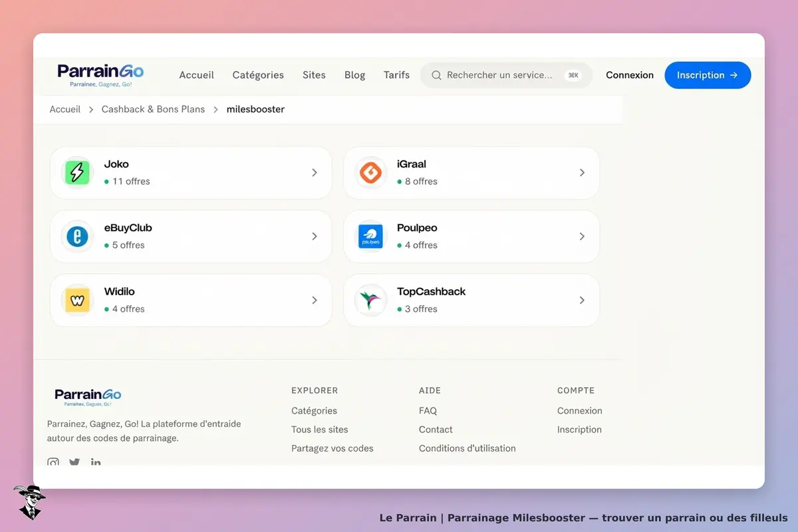
Task: Click the ⌘K shortcut badge
Action: coord(573,75)
